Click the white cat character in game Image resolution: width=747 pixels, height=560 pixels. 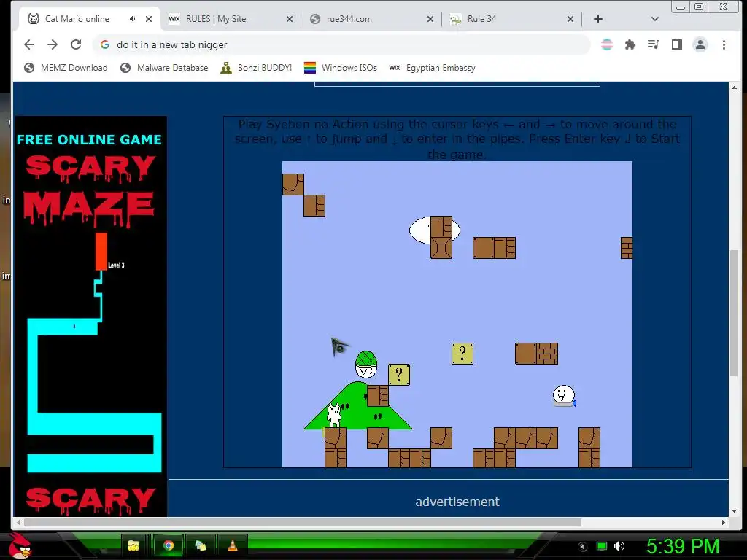point(334,415)
